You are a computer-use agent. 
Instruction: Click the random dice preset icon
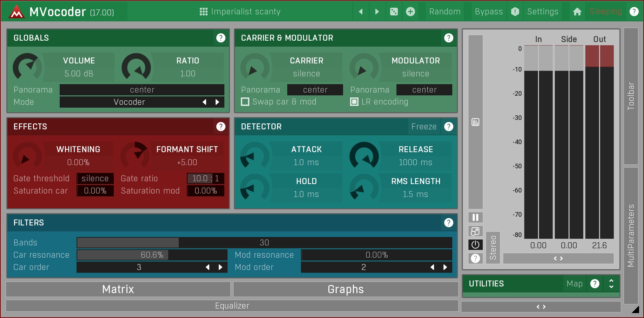[394, 12]
